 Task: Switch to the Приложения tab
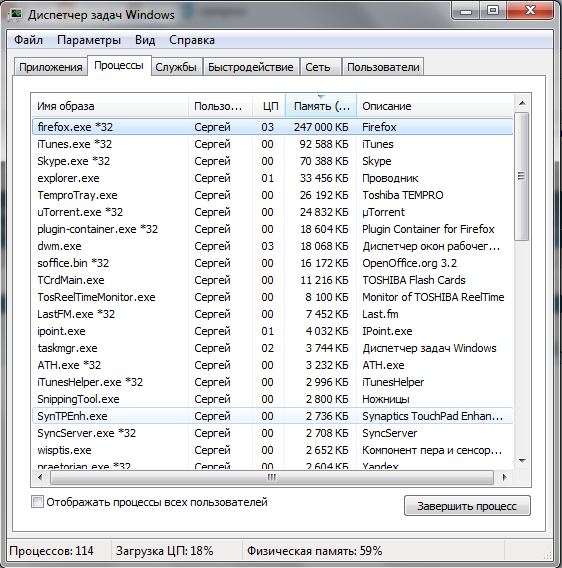click(51, 67)
